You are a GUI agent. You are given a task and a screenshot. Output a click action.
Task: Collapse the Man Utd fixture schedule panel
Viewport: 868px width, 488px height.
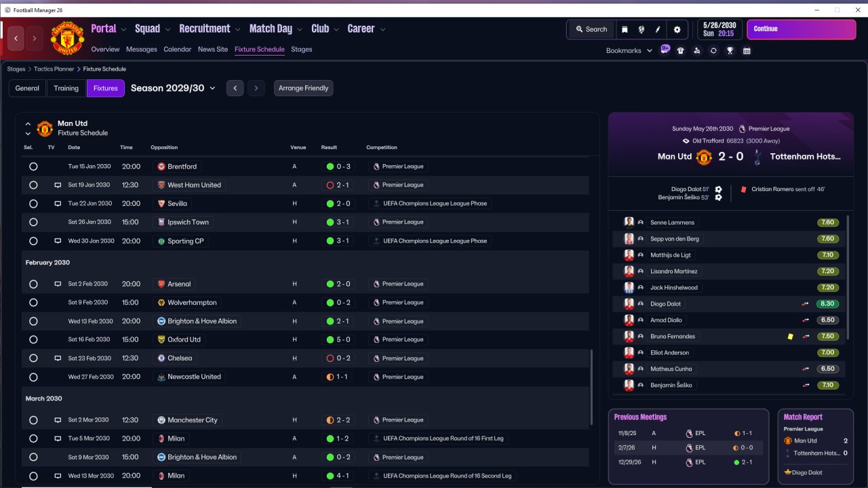point(28,125)
